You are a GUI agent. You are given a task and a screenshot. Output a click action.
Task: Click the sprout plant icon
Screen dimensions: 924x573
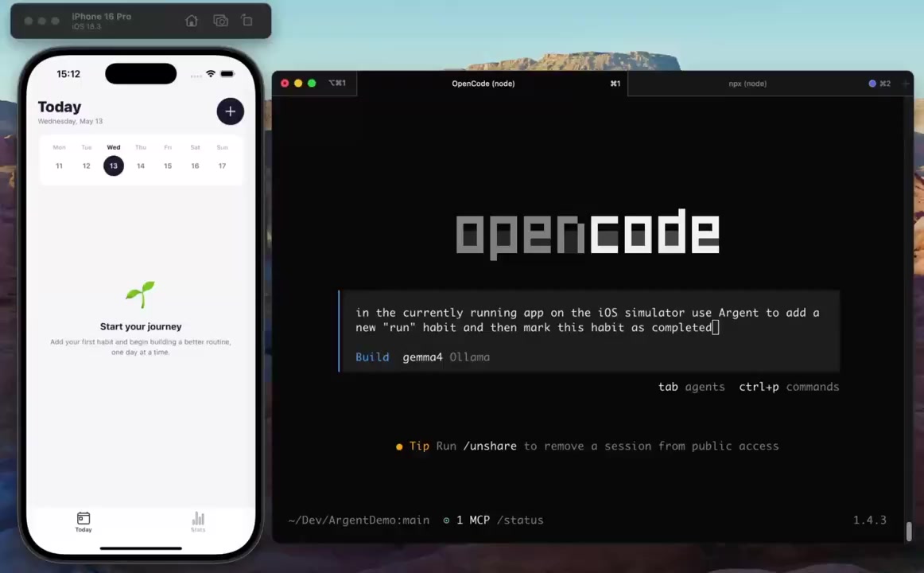(x=140, y=294)
